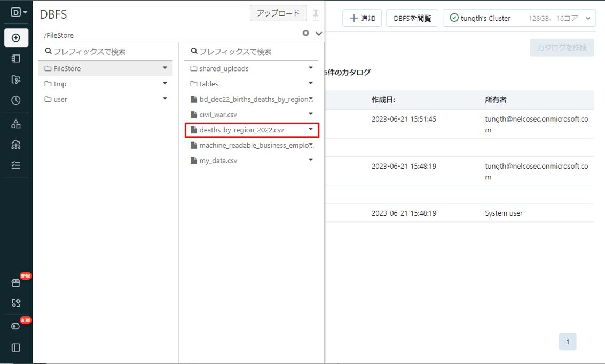Select the tmp folder
Screen dimensions: 605x364
[x=105, y=84]
